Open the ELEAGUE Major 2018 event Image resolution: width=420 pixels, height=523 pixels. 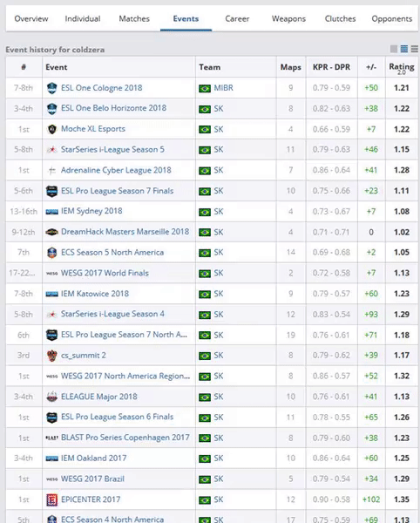(99, 397)
